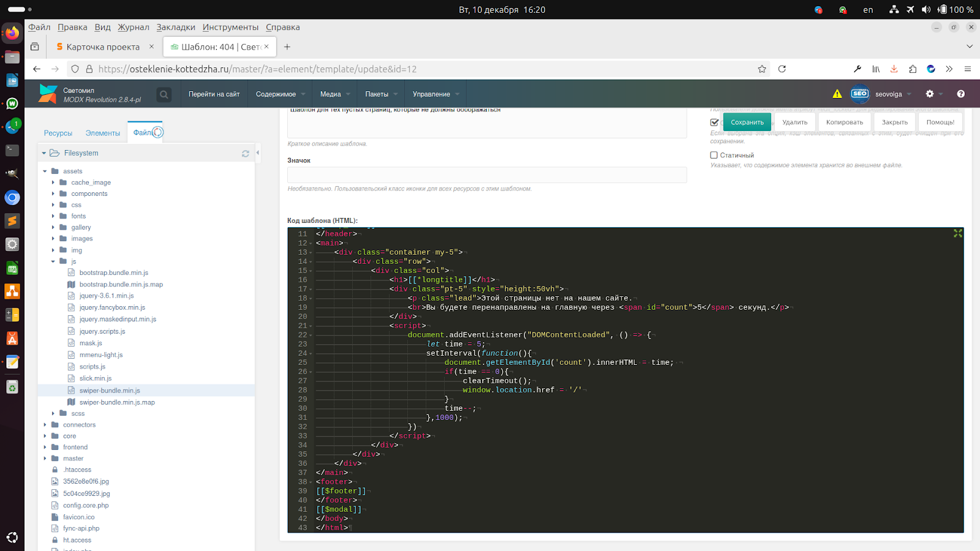Click Перейти на сайт link
This screenshot has height=551, width=980.
tap(214, 94)
